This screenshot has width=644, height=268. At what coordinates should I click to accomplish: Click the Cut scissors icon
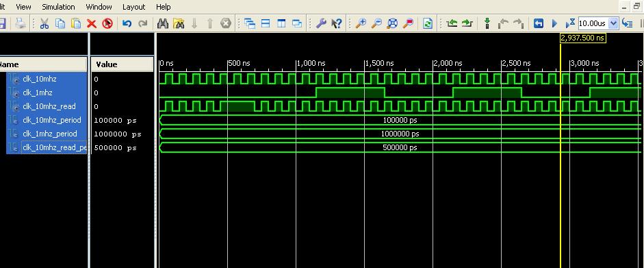point(44,23)
